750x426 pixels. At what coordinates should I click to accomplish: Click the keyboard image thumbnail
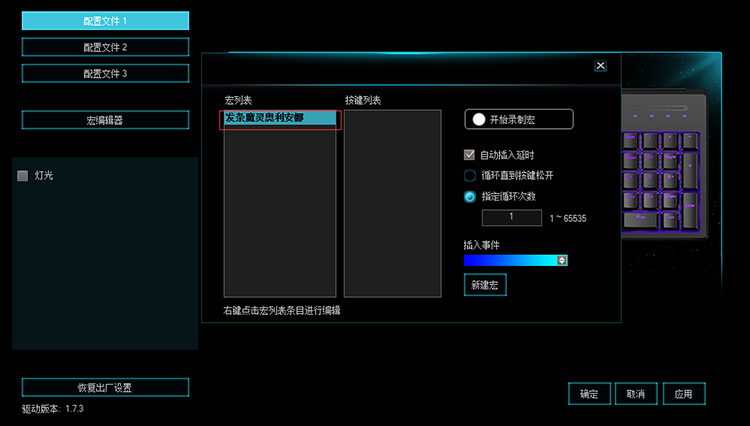click(x=665, y=164)
